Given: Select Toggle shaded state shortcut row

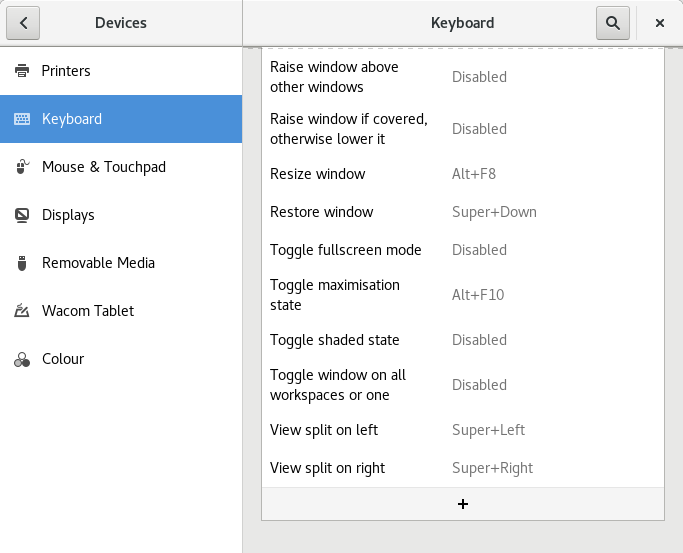Looking at the screenshot, I should (462, 340).
